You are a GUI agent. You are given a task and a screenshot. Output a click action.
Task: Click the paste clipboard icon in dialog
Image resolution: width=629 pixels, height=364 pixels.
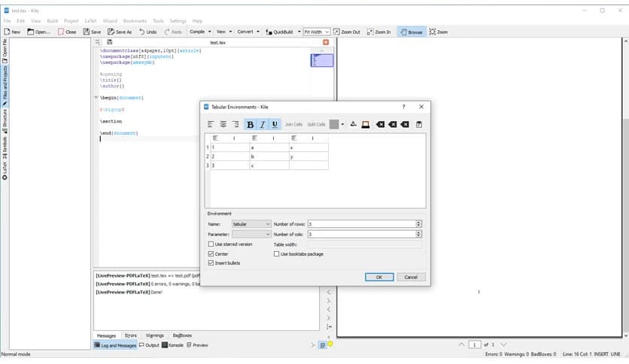[419, 125]
